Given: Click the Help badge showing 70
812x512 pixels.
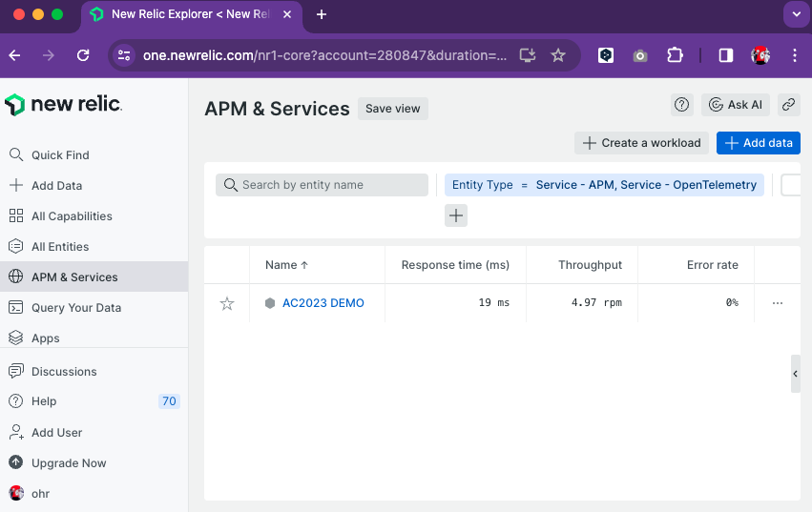Looking at the screenshot, I should 169,401.
